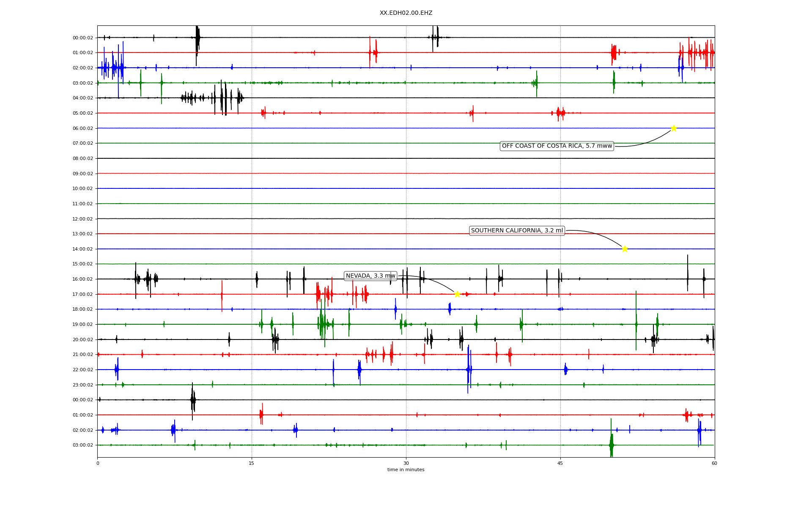
Task: Click the time in minutes axis label
Action: tap(406, 470)
